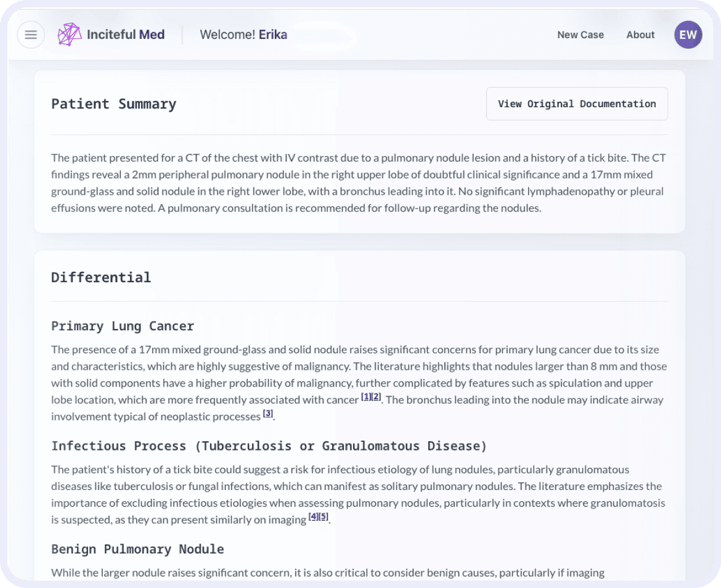This screenshot has width=721, height=588.
Task: Click the Welcome! Erika greeting
Action: 243,35
